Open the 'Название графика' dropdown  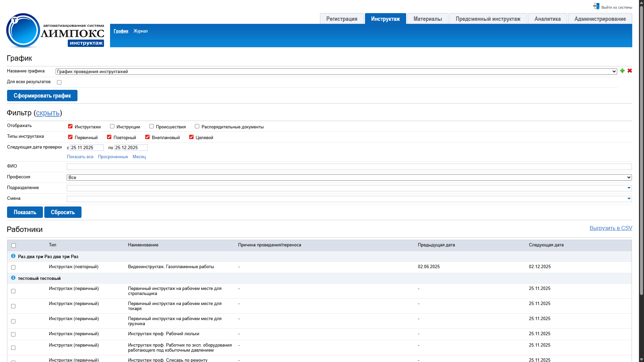coord(336,71)
